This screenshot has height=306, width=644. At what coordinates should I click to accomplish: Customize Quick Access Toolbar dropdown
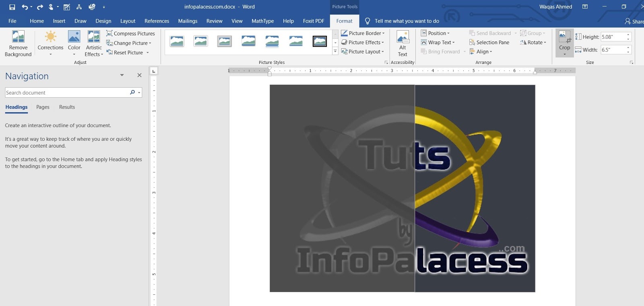(x=104, y=7)
